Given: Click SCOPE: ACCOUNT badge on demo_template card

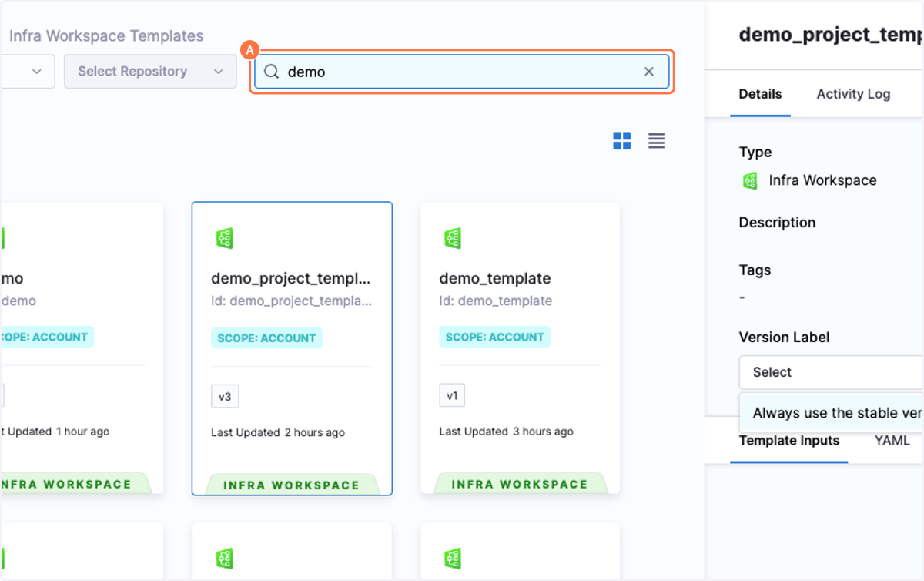Looking at the screenshot, I should click(x=495, y=337).
